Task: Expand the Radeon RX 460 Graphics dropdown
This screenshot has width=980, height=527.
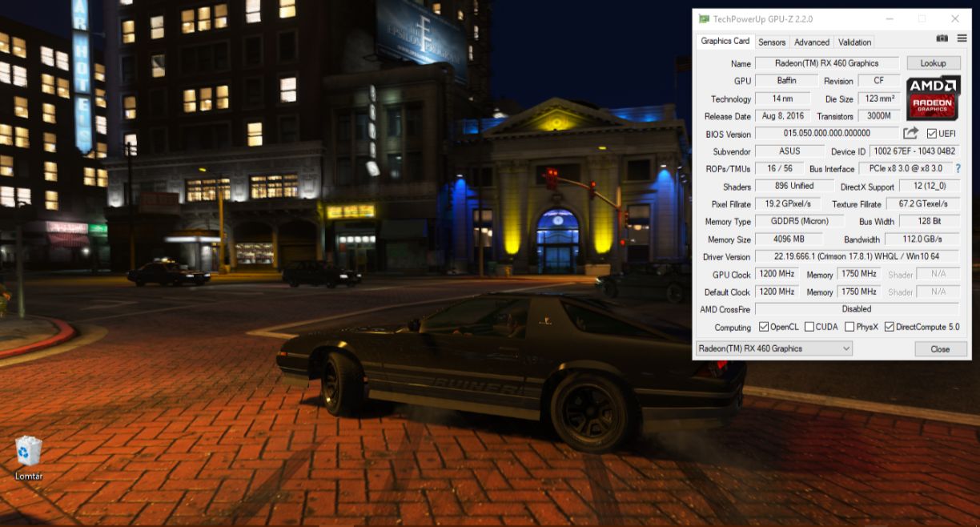Action: [774, 348]
